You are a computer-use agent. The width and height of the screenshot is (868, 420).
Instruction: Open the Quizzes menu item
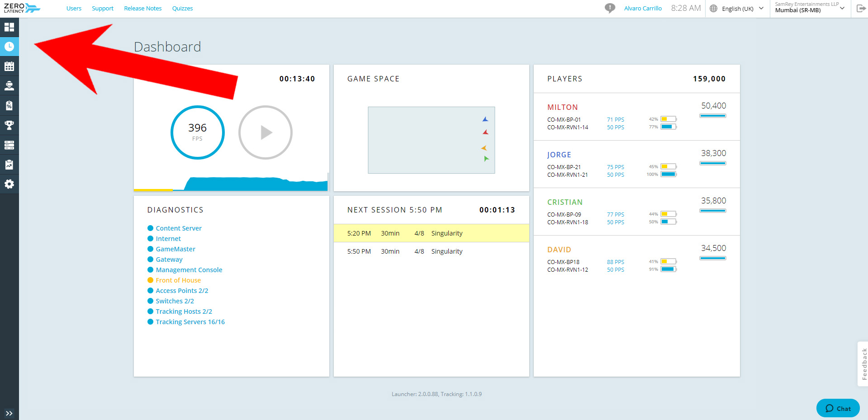click(x=183, y=9)
